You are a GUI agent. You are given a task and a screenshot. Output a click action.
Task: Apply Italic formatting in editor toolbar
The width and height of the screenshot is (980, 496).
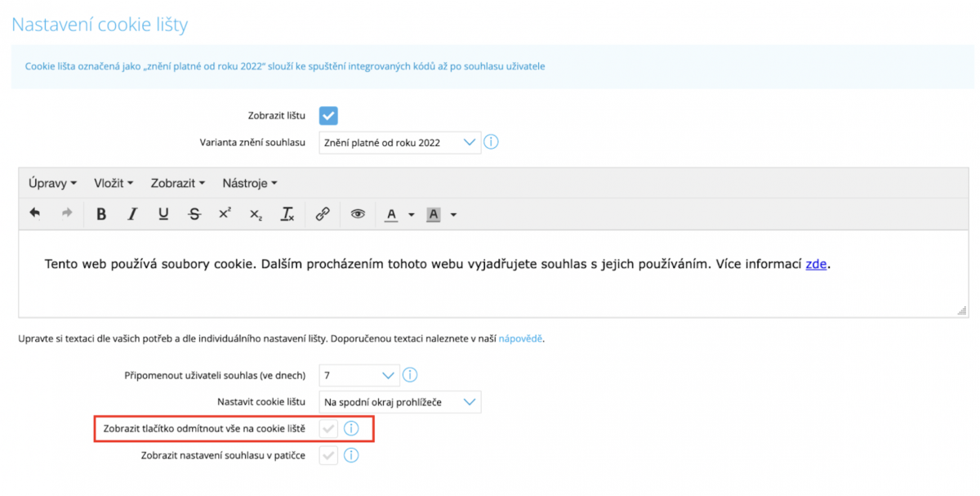pyautogui.click(x=132, y=214)
